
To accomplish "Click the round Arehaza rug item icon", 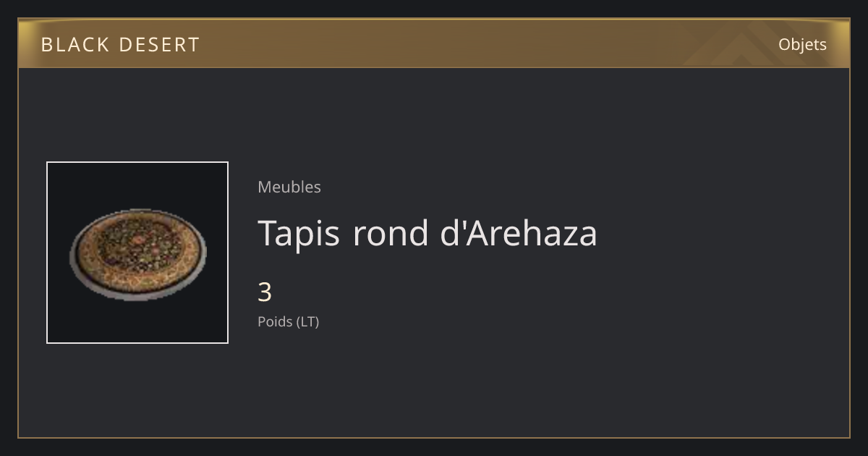I will click(x=137, y=255).
